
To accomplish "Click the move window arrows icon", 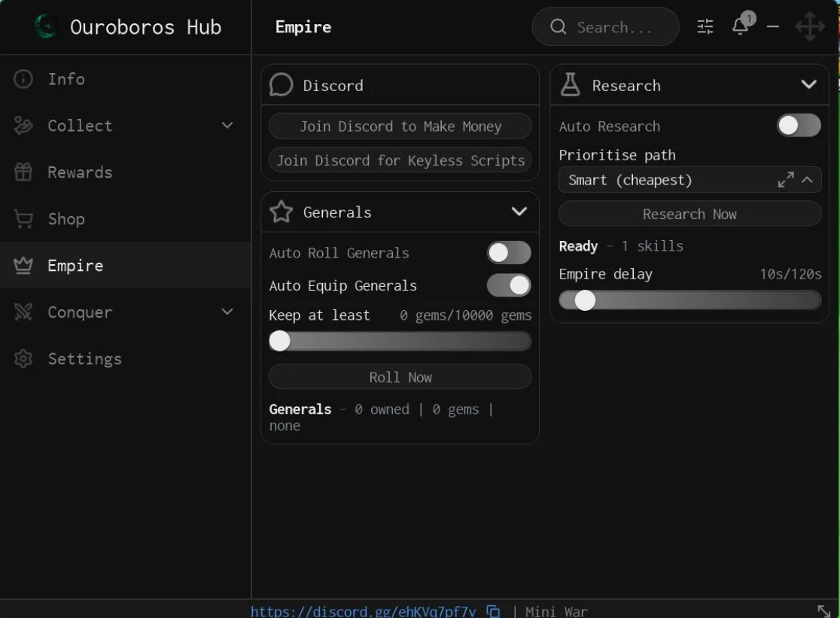I will point(809,26).
